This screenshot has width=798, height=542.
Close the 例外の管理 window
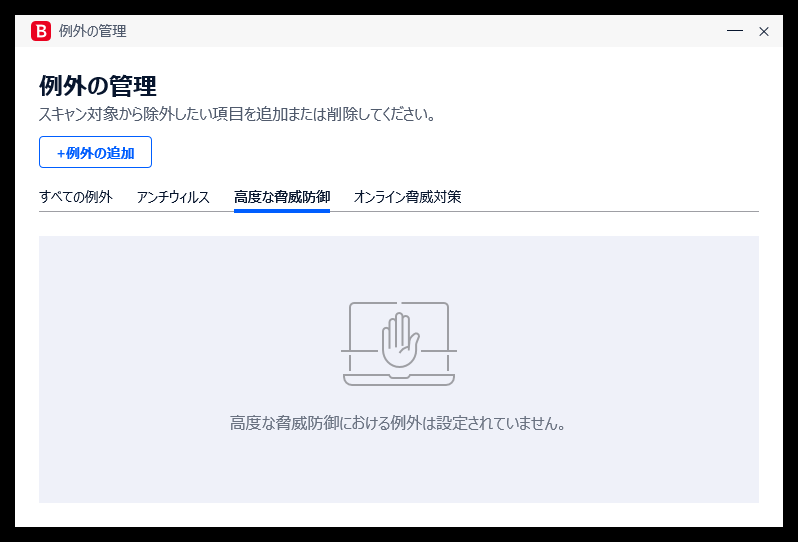click(764, 32)
